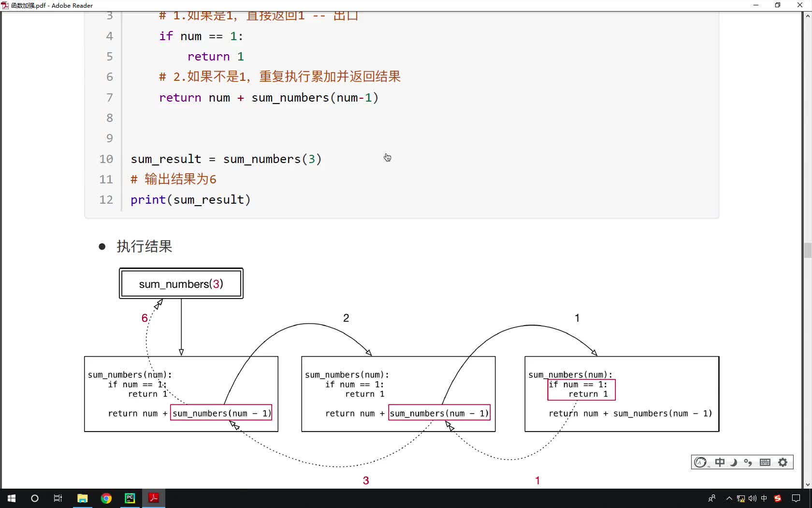Restore down the Adobe Reader window

click(x=778, y=5)
